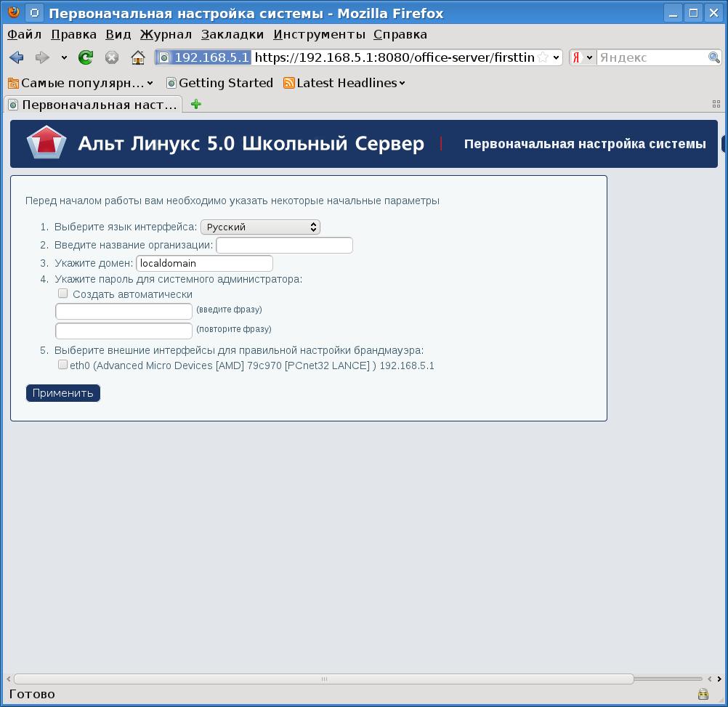Open the Latest Headlines feed dropdown

(344, 83)
